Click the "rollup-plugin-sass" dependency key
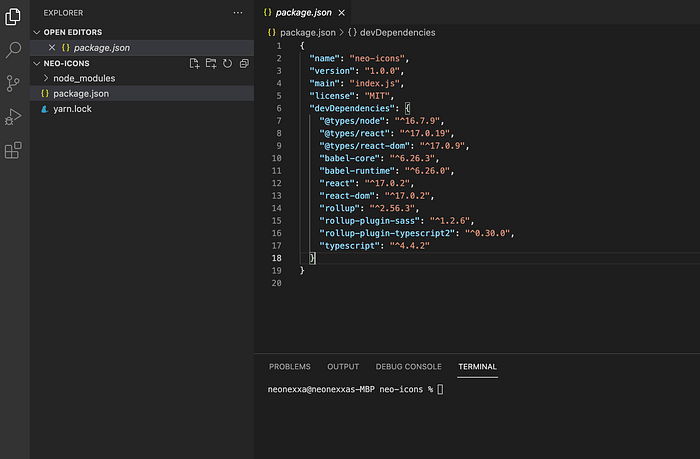This screenshot has height=459, width=700. [370, 221]
